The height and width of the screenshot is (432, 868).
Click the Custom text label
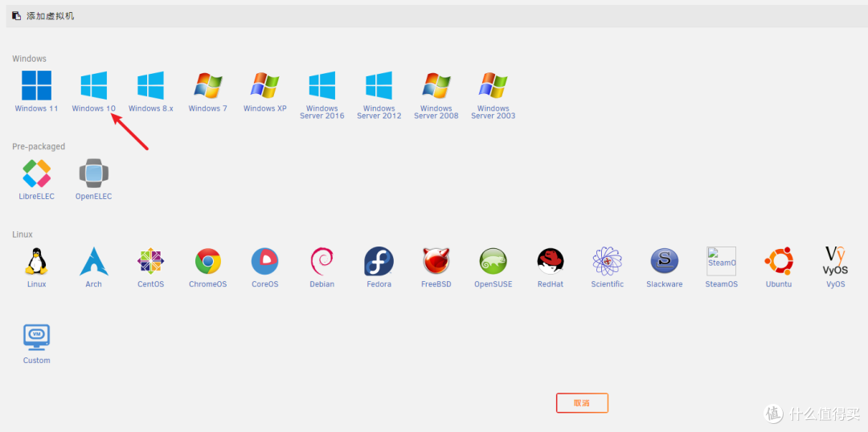coord(36,361)
